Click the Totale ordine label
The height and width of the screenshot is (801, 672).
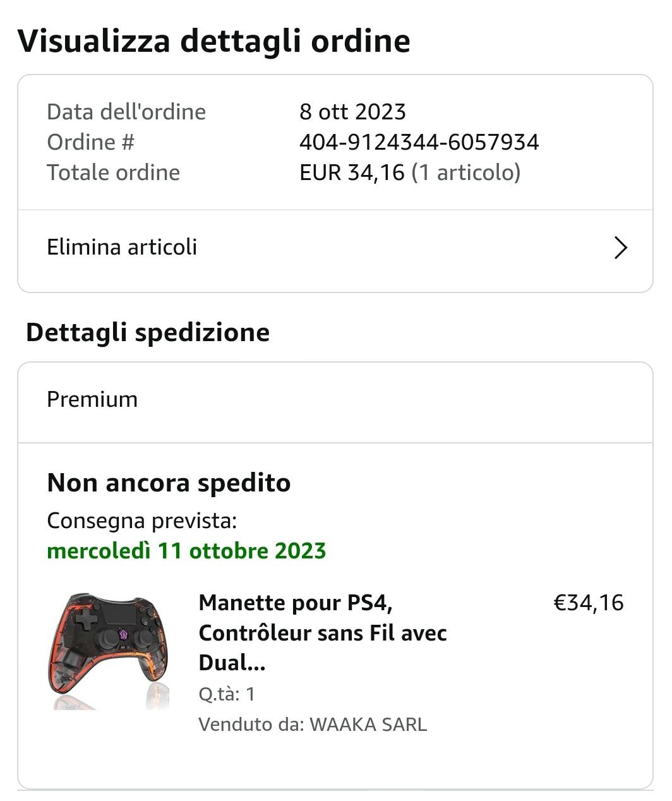click(113, 172)
